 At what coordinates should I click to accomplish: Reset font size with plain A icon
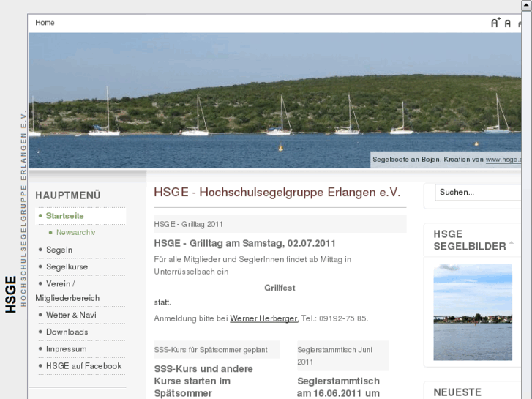pos(508,23)
